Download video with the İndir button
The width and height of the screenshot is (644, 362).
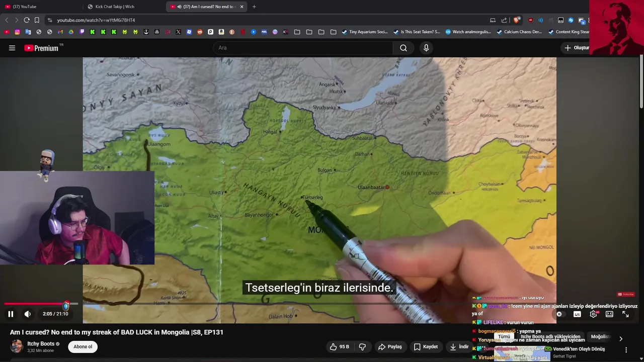[x=459, y=346]
